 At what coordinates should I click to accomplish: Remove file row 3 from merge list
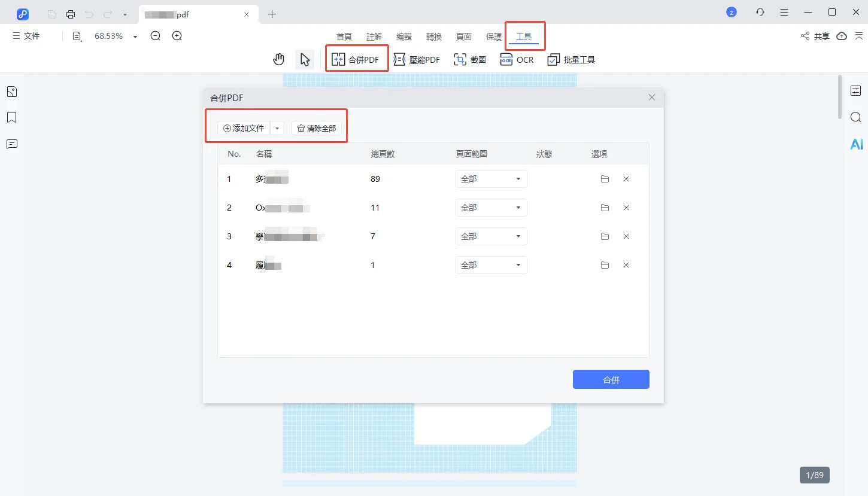coord(626,236)
